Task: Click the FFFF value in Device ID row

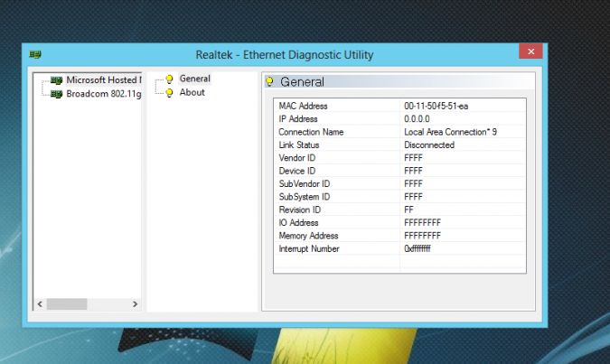Action: [413, 171]
